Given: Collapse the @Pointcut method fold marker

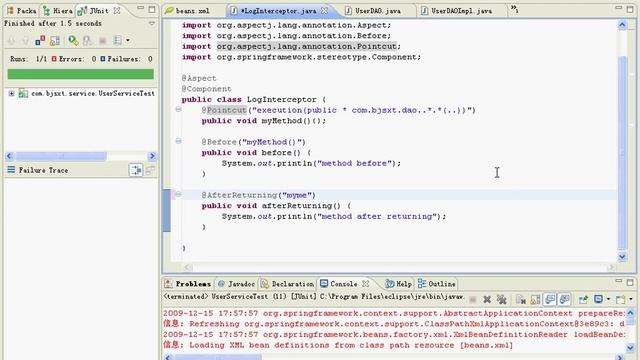Looking at the screenshot, I should tap(178, 109).
